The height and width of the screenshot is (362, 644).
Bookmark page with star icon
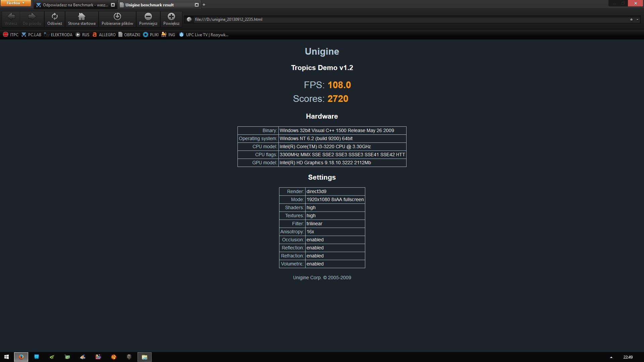631,19
